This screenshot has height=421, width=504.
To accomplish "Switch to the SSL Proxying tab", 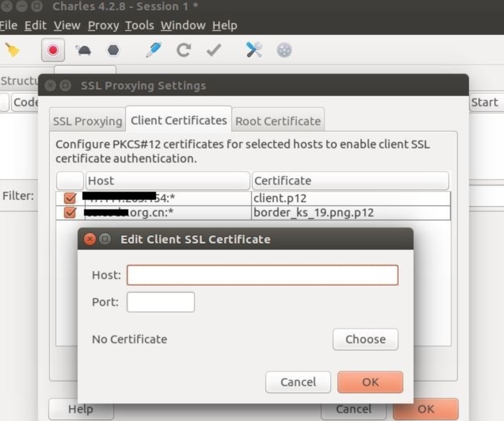I will click(88, 121).
